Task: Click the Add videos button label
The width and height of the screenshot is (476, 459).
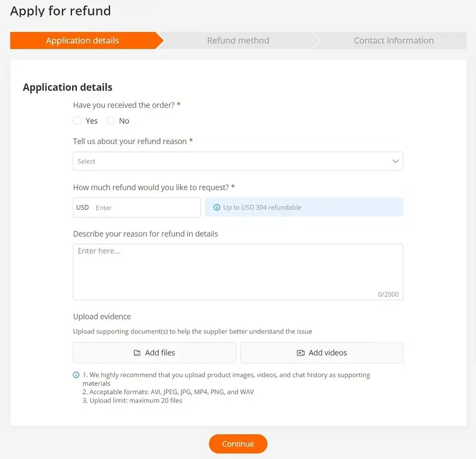Action: (x=327, y=353)
